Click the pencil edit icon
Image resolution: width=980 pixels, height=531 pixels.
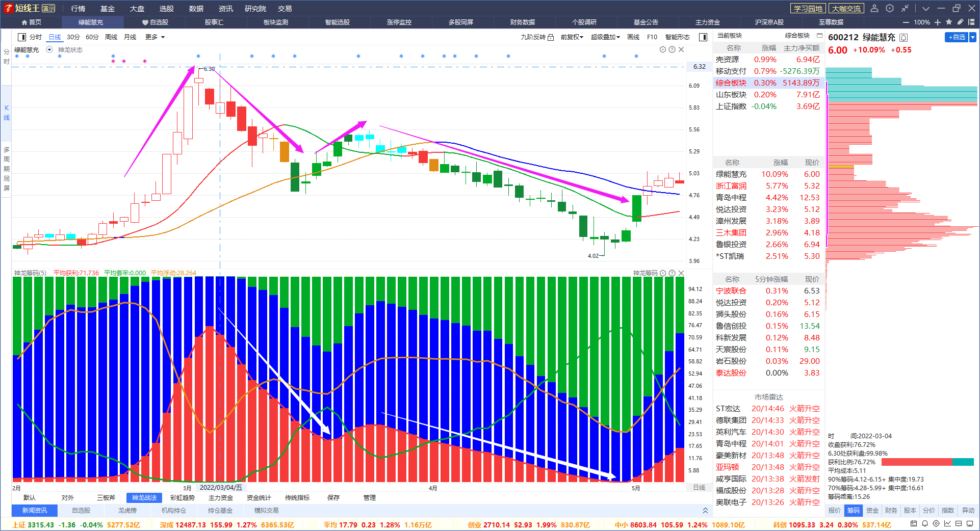(960, 22)
